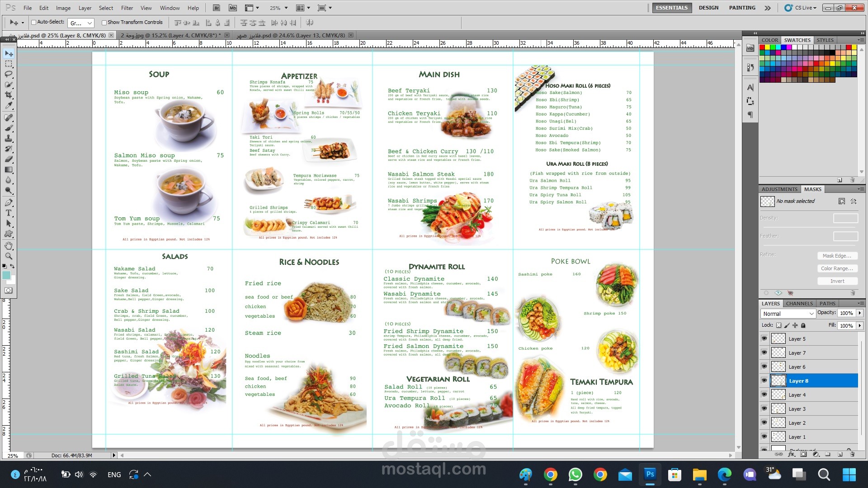This screenshot has width=868, height=488.
Task: Launch Mini Bridge from the menu bar
Action: [x=233, y=8]
